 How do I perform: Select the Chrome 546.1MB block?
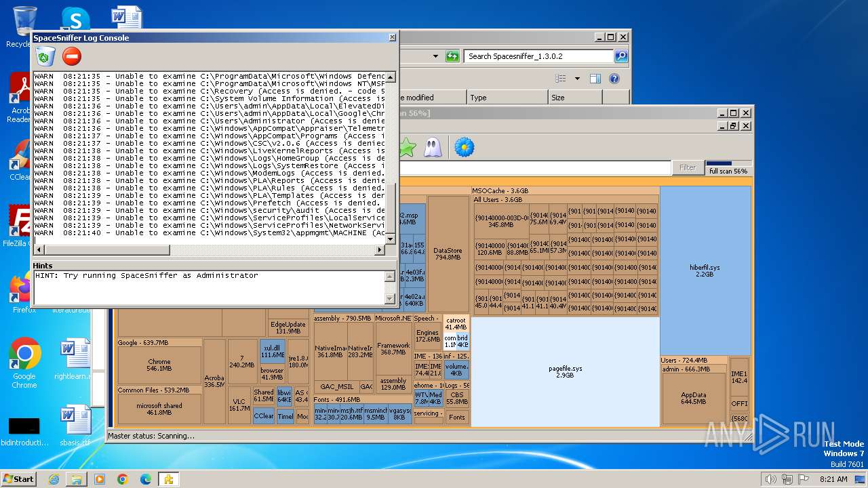click(159, 365)
